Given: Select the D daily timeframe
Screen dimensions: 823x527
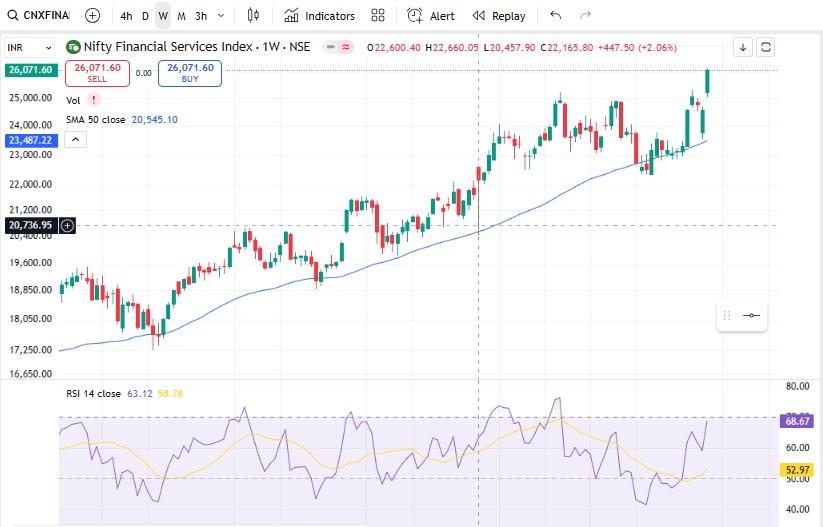Looking at the screenshot, I should pos(145,16).
